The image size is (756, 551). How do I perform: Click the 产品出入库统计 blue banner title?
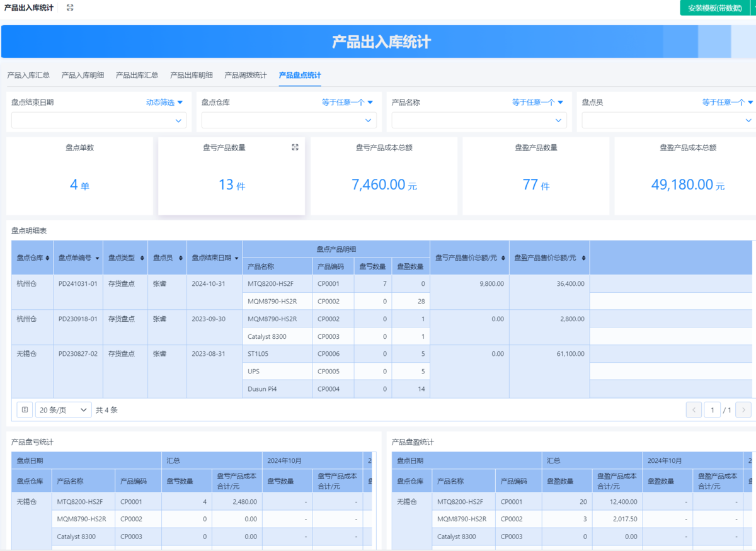pos(382,42)
